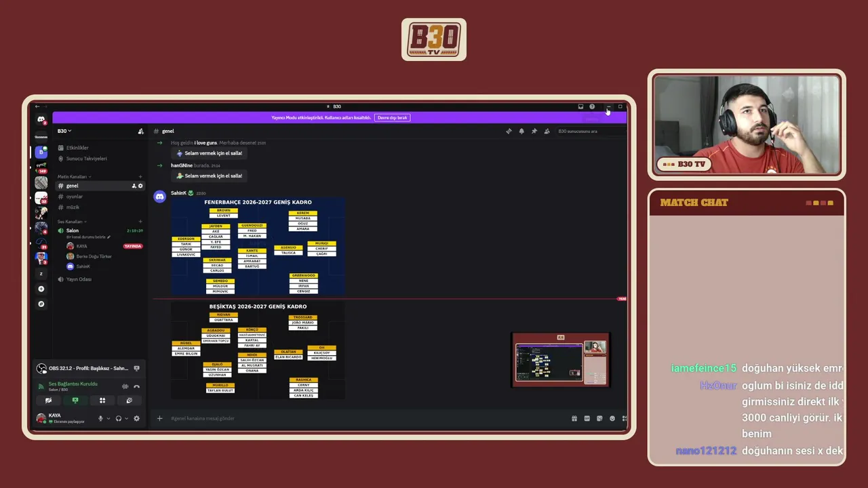Disconnect from voice hang-up icon
The image size is (868, 488).
(x=136, y=386)
